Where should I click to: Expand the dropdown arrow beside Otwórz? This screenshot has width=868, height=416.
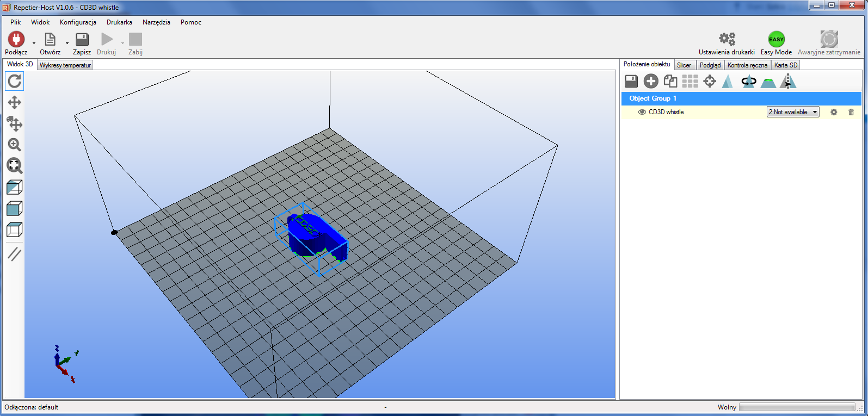click(67, 43)
